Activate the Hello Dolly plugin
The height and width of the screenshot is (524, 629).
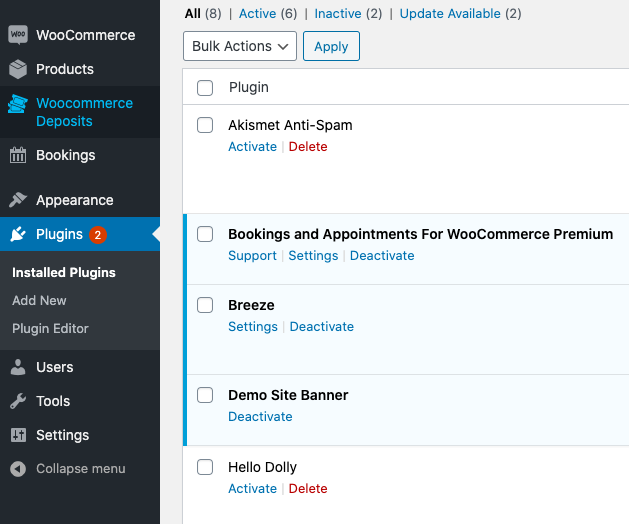(x=252, y=488)
